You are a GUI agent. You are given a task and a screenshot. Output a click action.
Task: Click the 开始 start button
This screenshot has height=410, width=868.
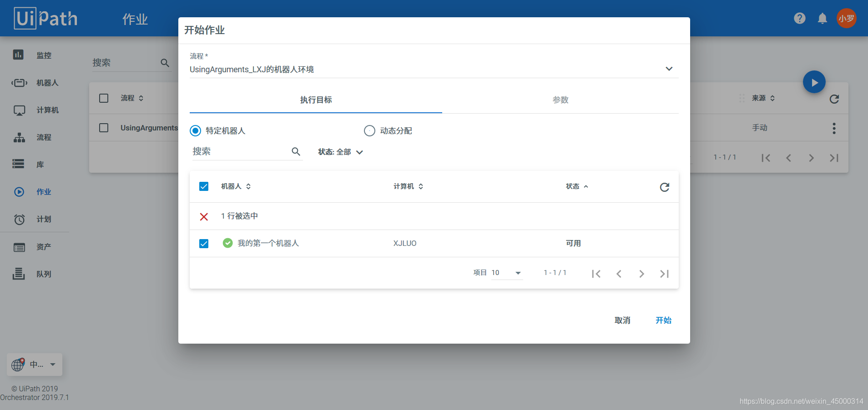point(663,320)
